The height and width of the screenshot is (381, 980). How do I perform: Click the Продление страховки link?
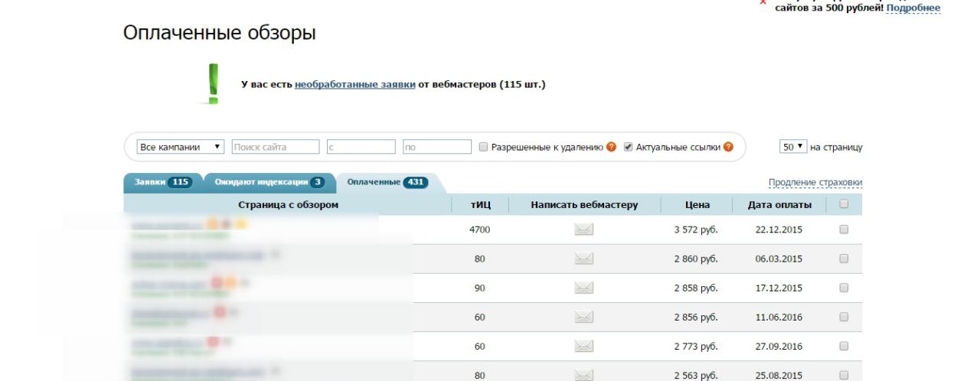pyautogui.click(x=815, y=182)
